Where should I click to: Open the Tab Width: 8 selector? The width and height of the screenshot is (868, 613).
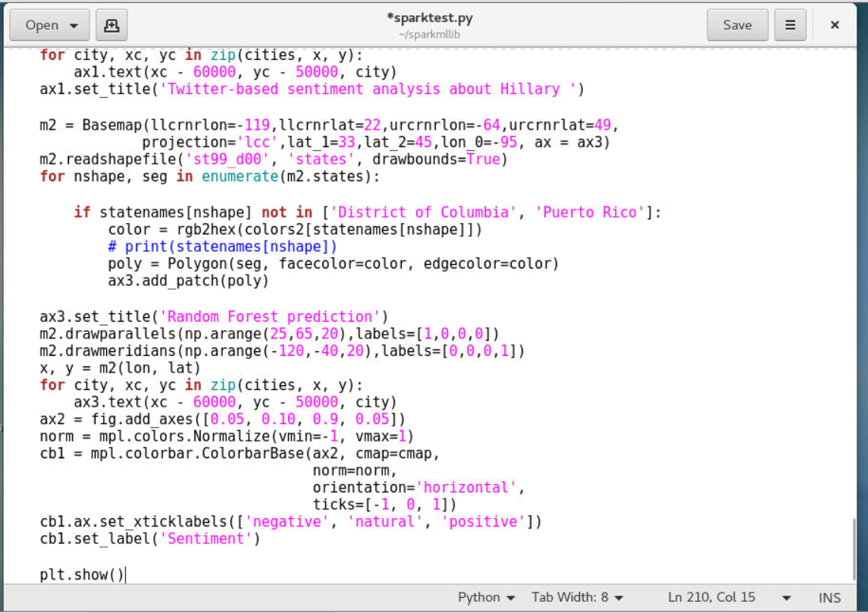click(x=578, y=598)
